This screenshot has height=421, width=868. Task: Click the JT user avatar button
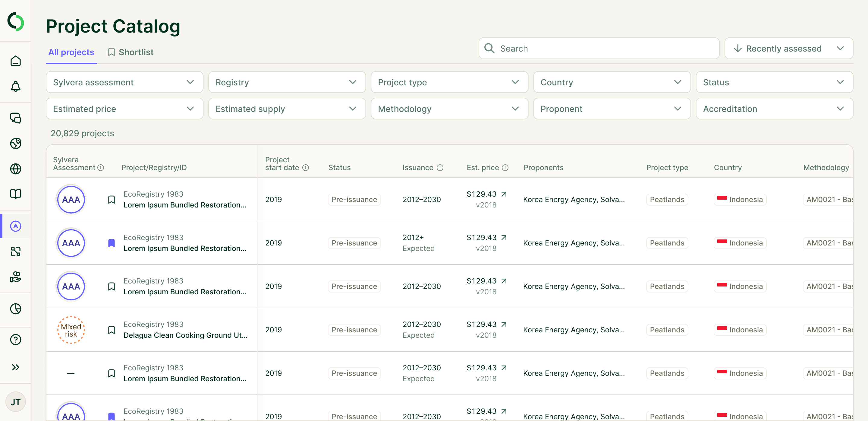coord(15,402)
